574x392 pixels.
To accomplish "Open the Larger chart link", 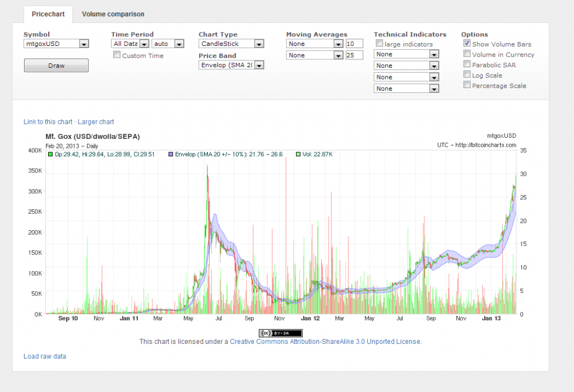I will pyautogui.click(x=96, y=122).
